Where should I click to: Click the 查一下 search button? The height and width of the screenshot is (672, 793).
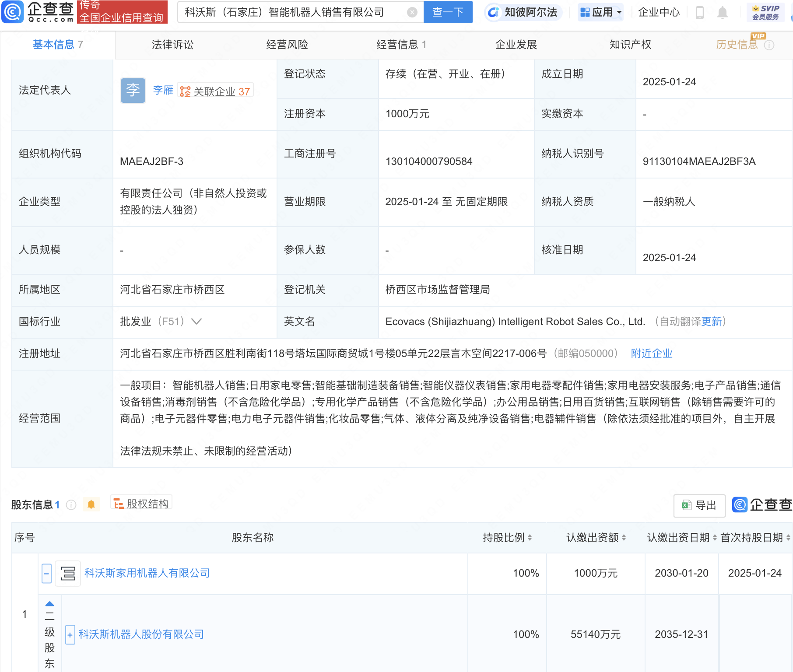click(x=448, y=12)
